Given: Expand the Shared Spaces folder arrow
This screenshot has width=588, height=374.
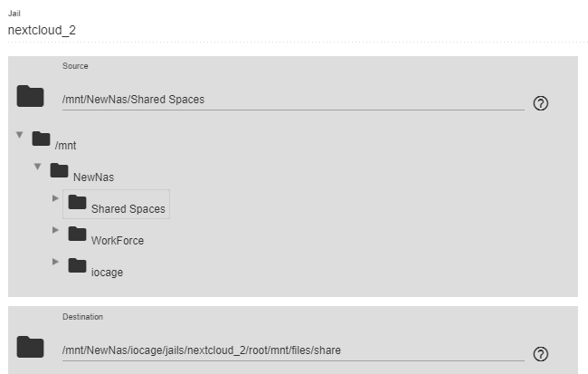Looking at the screenshot, I should [x=55, y=198].
